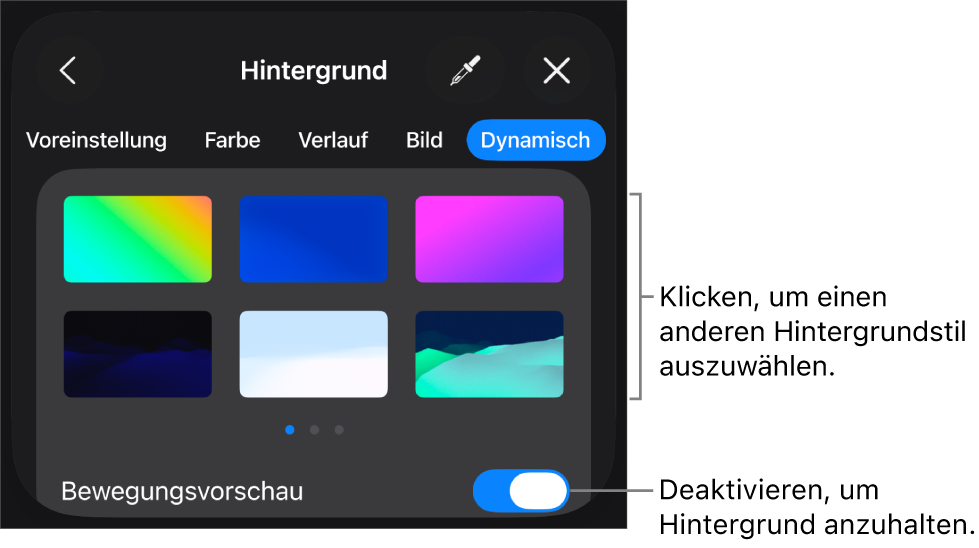Viewport: 979px width, 548px height.
Task: Select the dark navy mountains background
Action: [137, 354]
